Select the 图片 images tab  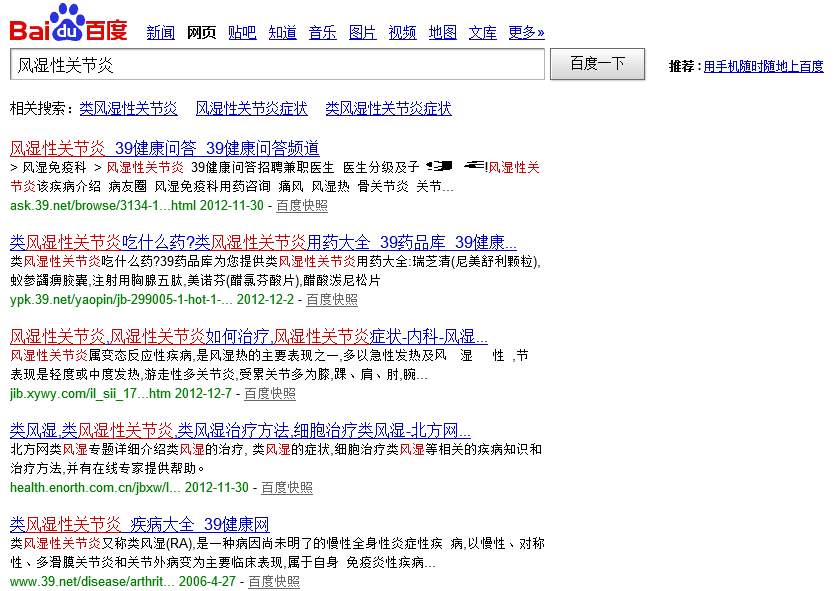click(362, 33)
